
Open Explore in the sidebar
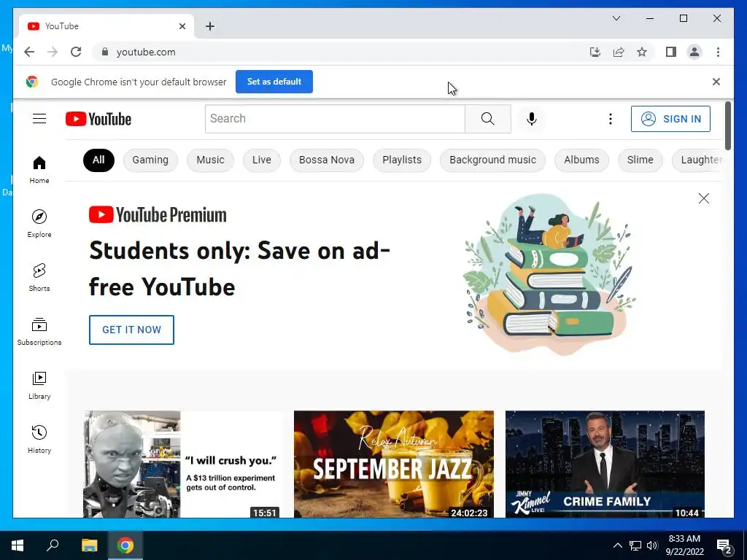[x=39, y=223]
